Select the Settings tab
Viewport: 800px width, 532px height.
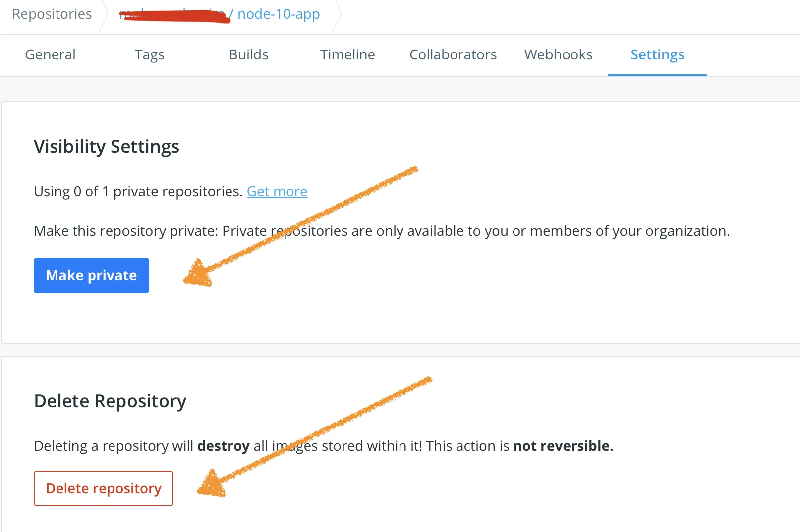[657, 54]
